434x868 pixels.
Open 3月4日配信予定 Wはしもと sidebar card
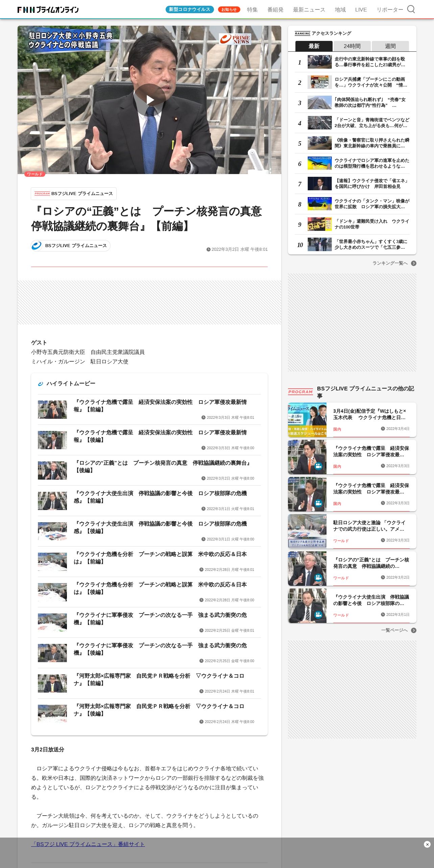(x=352, y=420)
